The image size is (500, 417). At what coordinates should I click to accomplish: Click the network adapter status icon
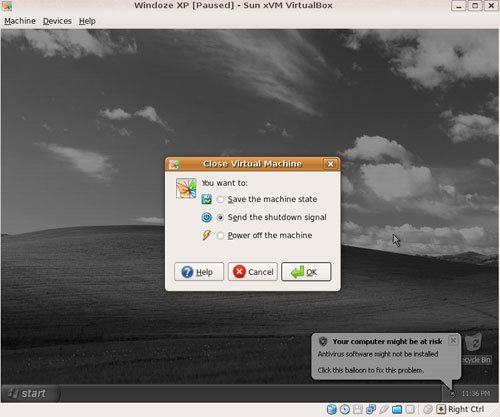[371, 409]
